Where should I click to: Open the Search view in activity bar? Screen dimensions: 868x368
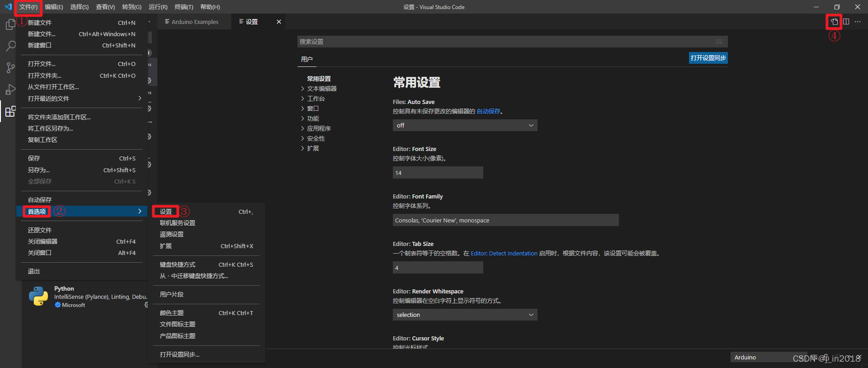coord(10,46)
